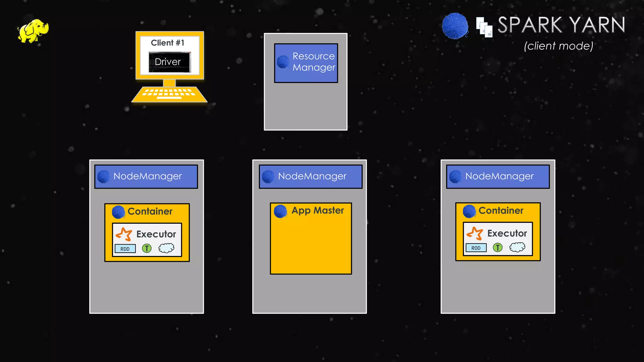Screen dimensions: 644x362
Task: Click the green T task icon in left Executor
Action: click(x=147, y=249)
